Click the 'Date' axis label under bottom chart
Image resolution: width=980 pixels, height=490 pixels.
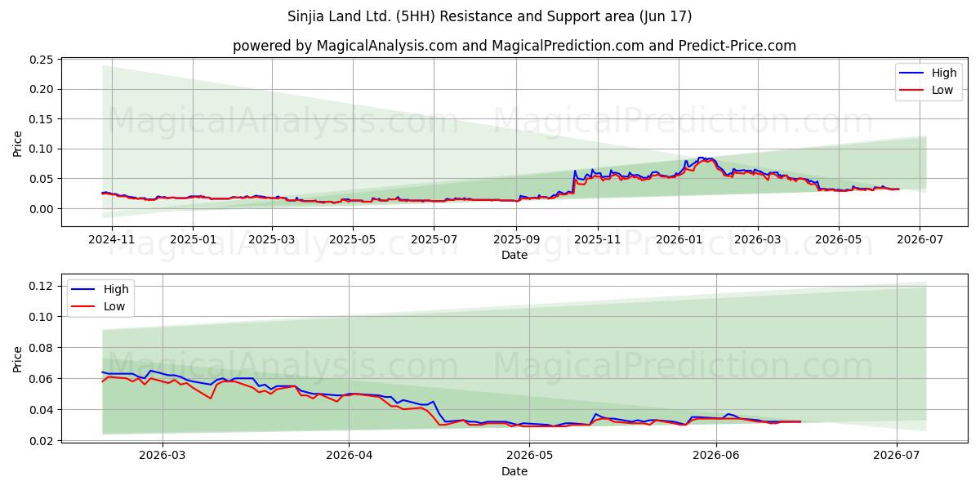pos(514,471)
